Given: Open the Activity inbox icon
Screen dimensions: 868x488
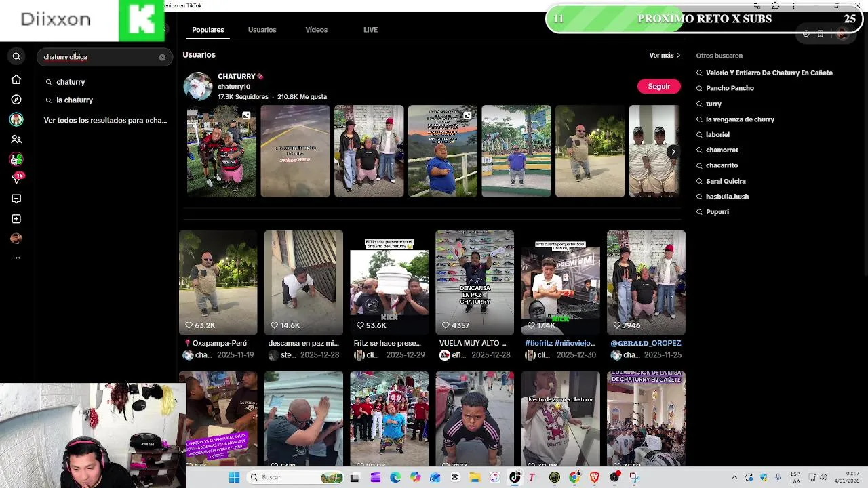Looking at the screenshot, I should [16, 199].
